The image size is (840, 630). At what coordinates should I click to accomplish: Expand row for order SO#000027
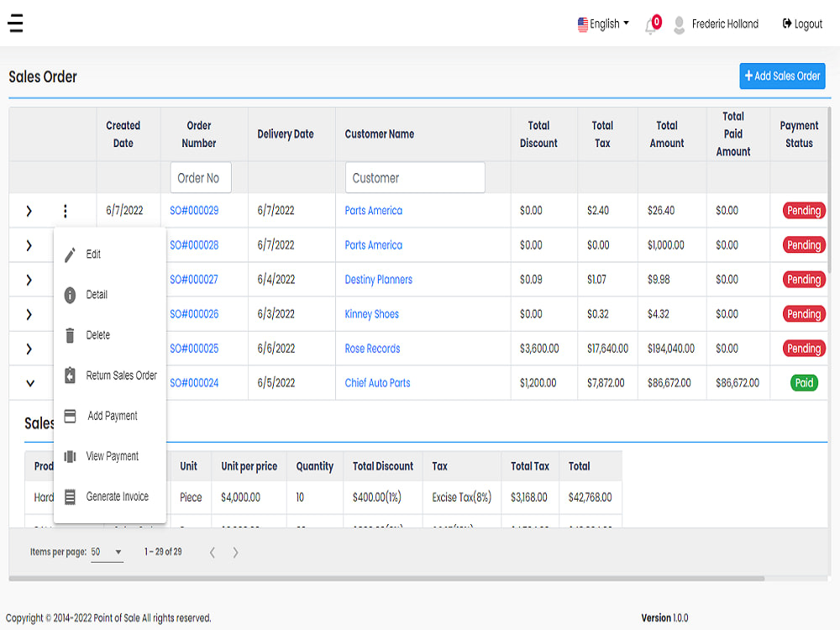[29, 280]
